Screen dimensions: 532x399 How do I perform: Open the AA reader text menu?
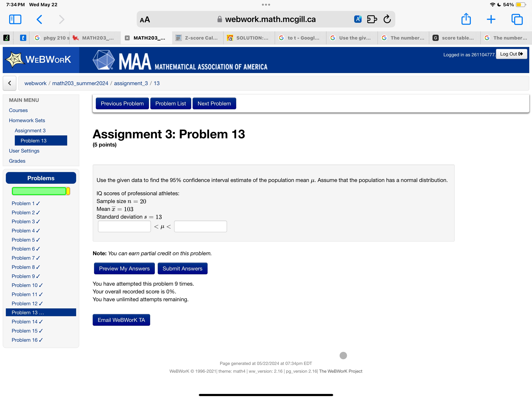tap(145, 19)
